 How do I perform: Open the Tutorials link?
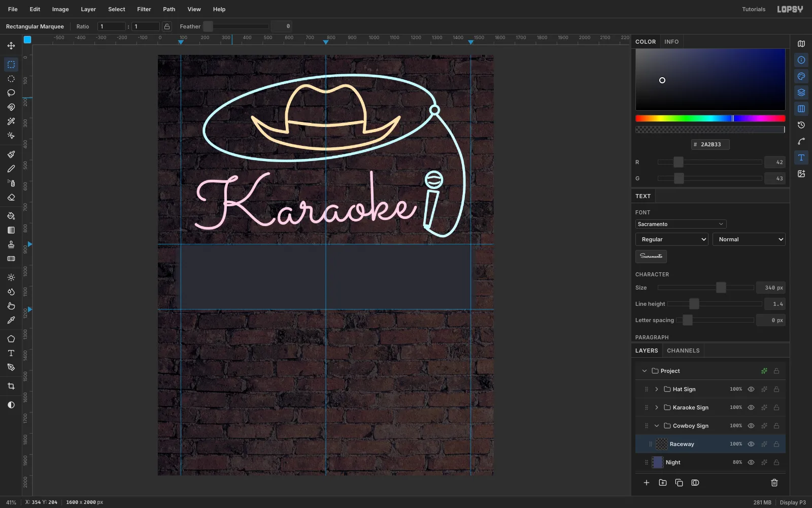click(754, 9)
